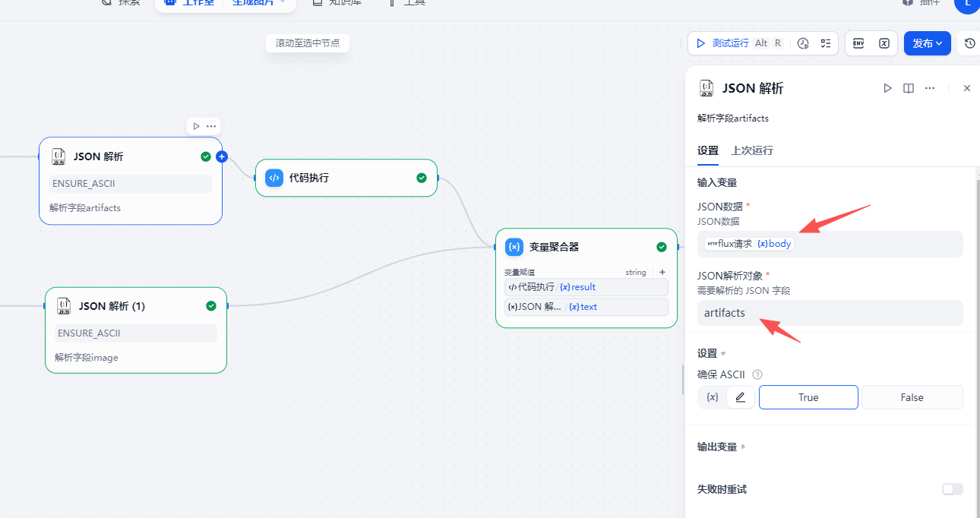Screen dimensions: 980x518
Task: Switch to the 上次运行 tab
Action: tap(752, 150)
